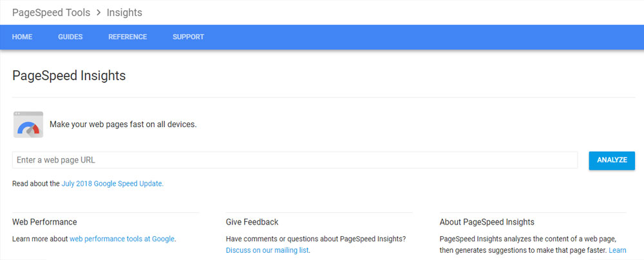Open the GUIDES tab
The width and height of the screenshot is (644, 260).
(x=70, y=37)
